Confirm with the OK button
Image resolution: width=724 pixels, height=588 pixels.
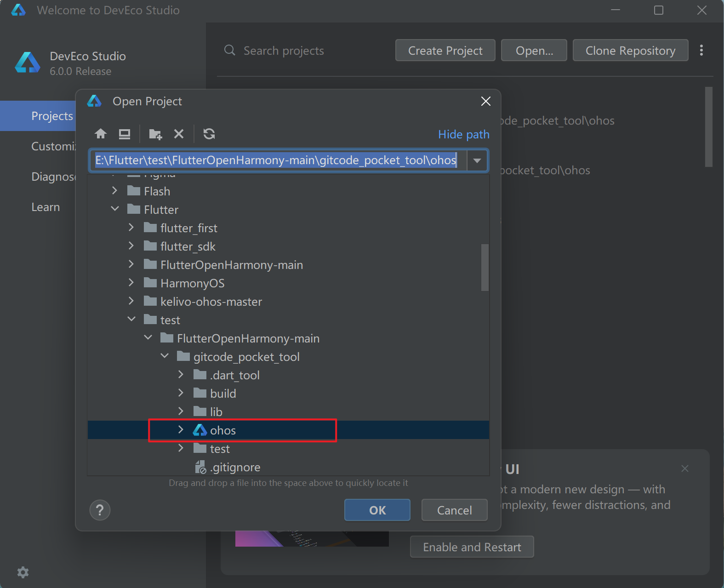377,510
